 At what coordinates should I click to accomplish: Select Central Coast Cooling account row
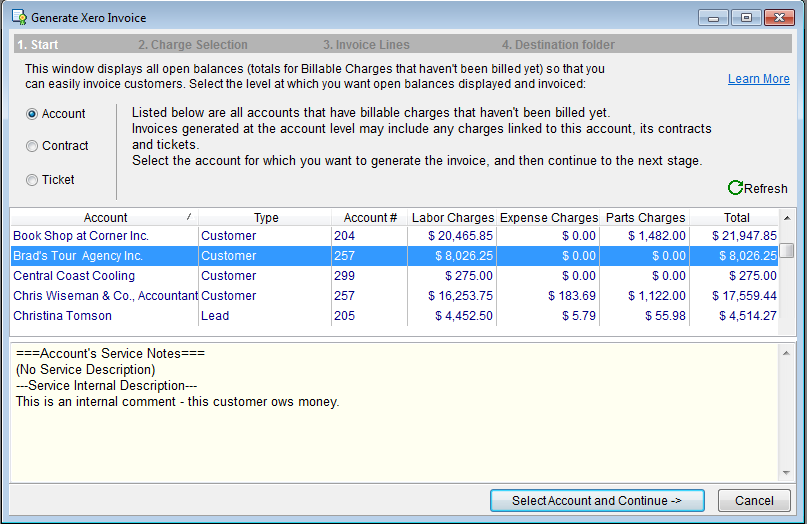[x=74, y=276]
